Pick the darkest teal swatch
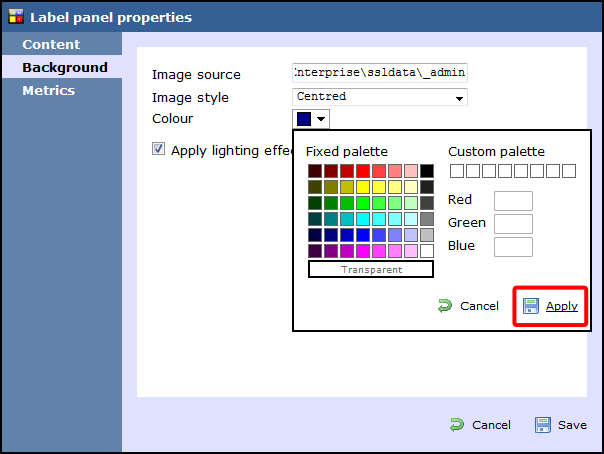The image size is (604, 454). coord(315,219)
